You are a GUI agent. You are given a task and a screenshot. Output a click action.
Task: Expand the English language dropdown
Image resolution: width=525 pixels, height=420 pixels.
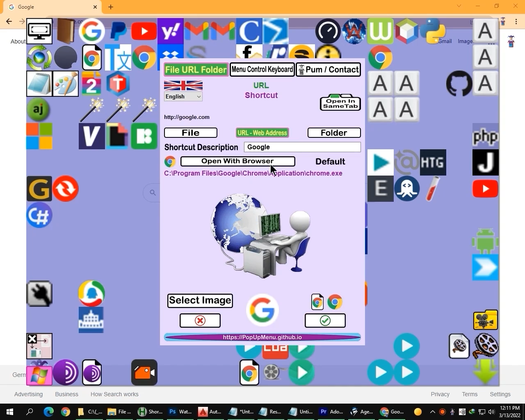pos(183,96)
